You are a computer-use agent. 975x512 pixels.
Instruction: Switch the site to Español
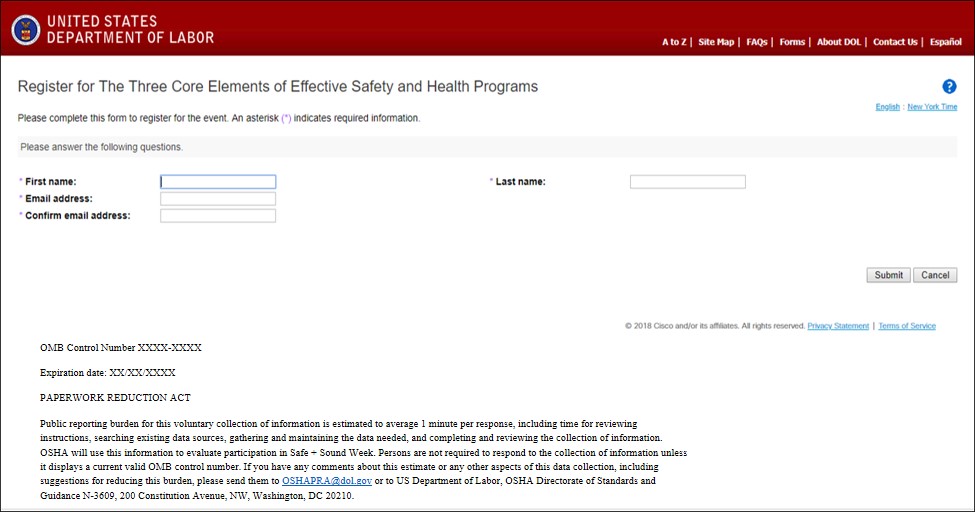[x=945, y=42]
